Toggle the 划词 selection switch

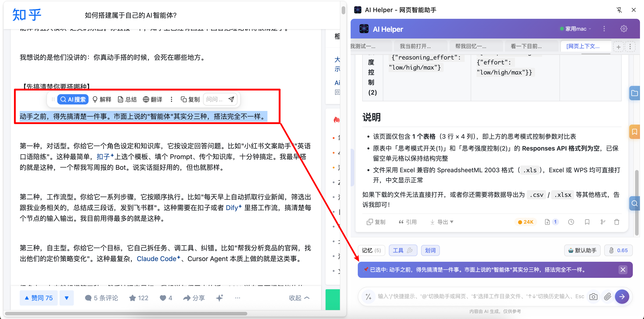[430, 251]
